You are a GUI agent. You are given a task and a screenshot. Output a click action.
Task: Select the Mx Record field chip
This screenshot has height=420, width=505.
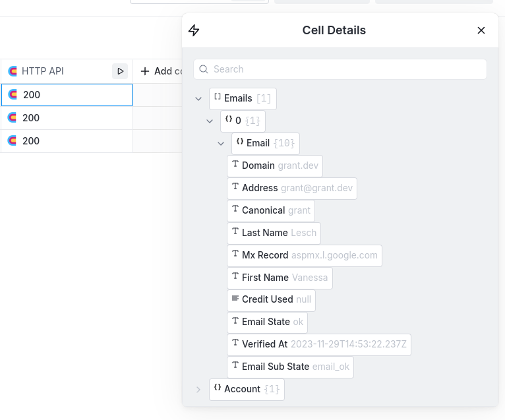pos(304,255)
